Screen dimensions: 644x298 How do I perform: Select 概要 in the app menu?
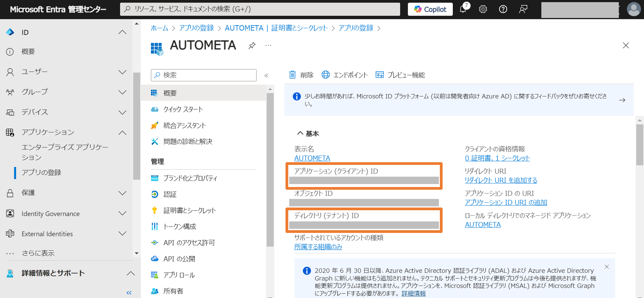pos(203,93)
